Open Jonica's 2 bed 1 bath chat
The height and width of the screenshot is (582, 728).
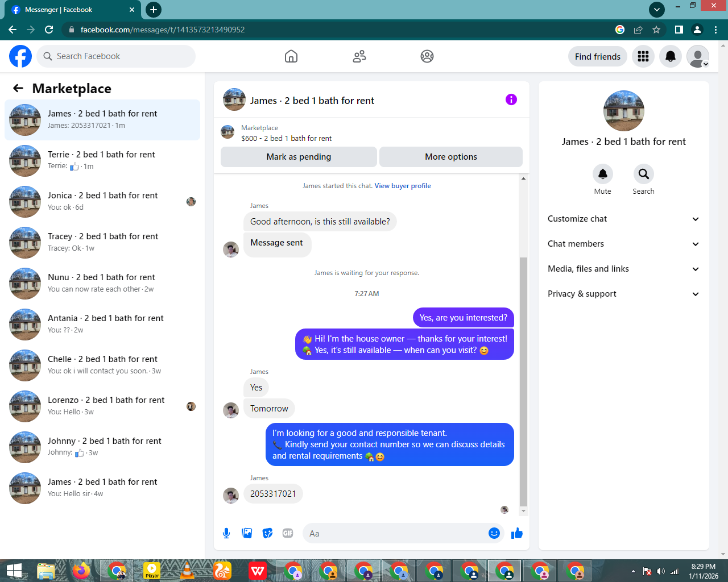point(102,202)
